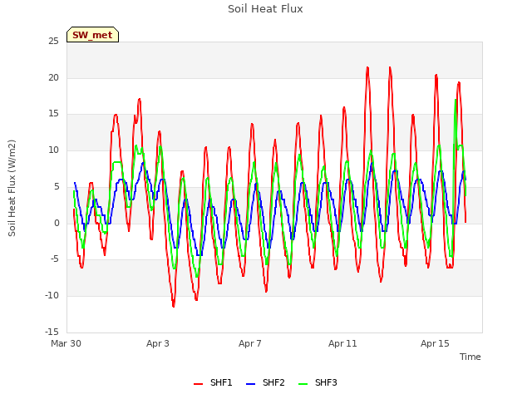
Task: Toggle the SHF3 legend entry
Action: [318, 383]
